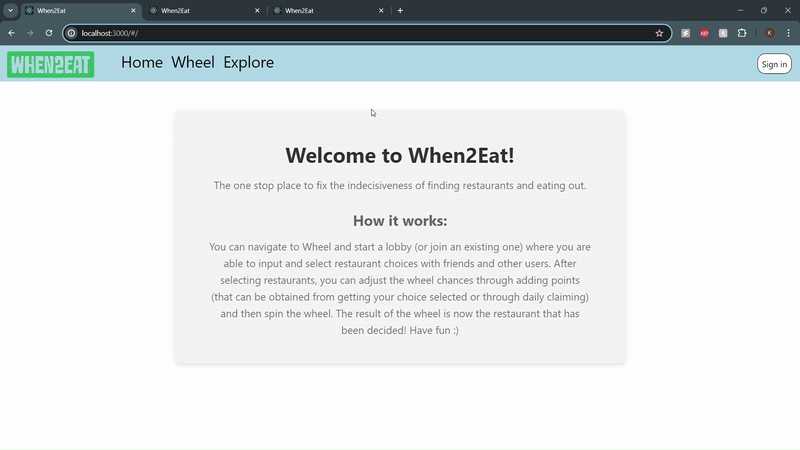Image resolution: width=800 pixels, height=450 pixels.
Task: Select the Home nav link
Action: click(142, 62)
